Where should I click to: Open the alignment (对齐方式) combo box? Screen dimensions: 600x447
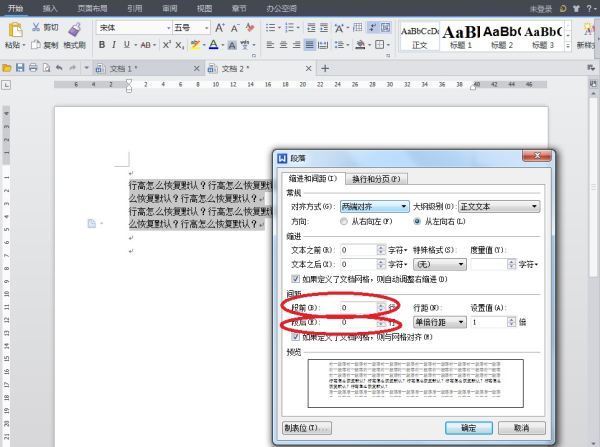click(x=374, y=207)
